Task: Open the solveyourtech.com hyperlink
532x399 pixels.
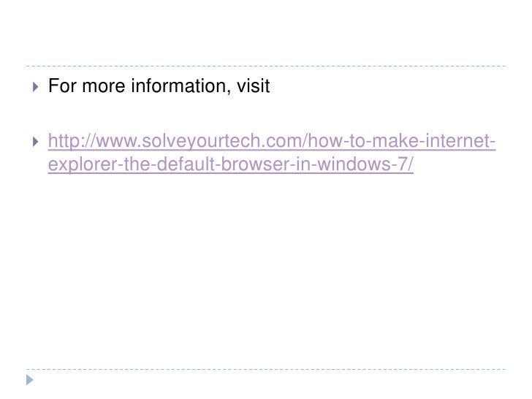Action: point(271,153)
